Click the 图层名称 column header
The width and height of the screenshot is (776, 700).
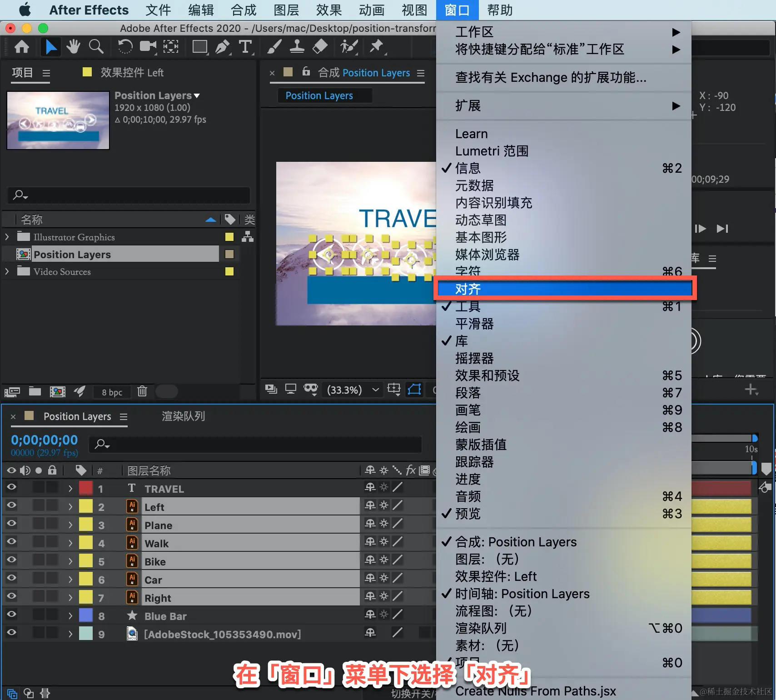coord(149,470)
